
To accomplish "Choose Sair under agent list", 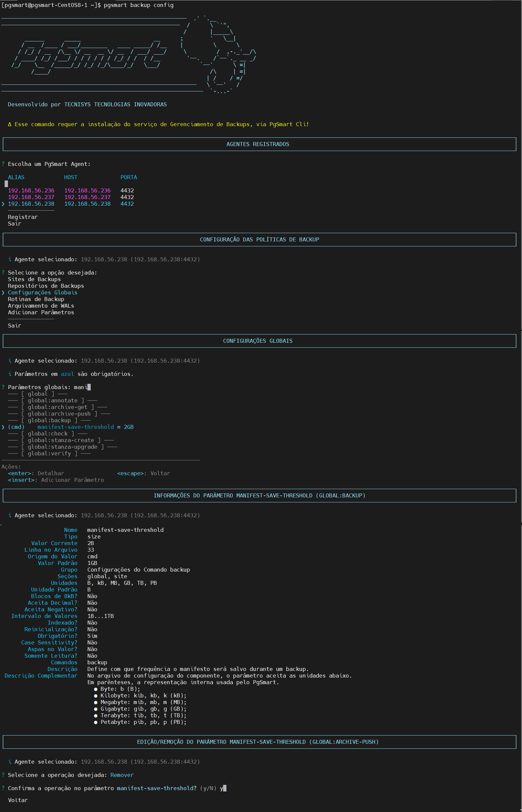I will tap(15, 224).
